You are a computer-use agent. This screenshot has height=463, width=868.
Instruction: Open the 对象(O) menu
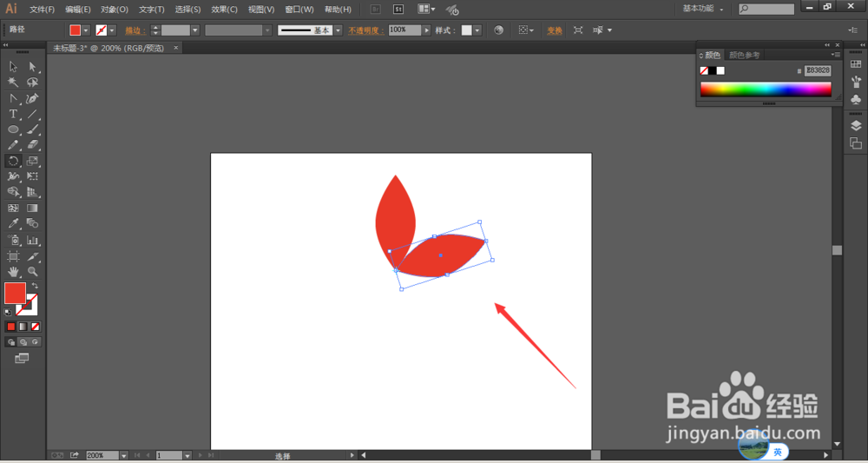point(115,10)
